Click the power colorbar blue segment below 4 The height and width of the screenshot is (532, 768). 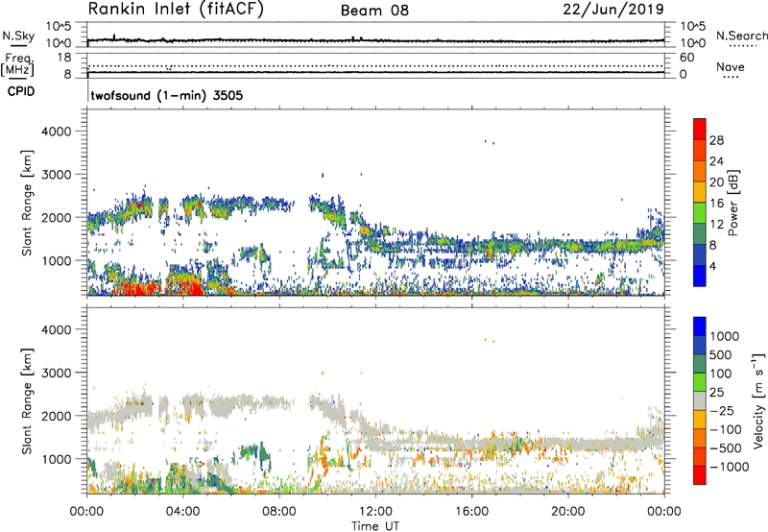click(x=700, y=276)
